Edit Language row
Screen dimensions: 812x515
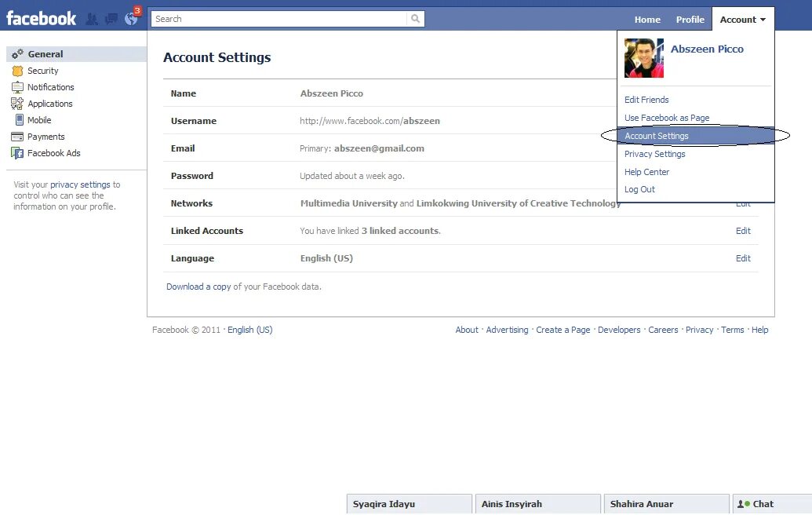(743, 258)
